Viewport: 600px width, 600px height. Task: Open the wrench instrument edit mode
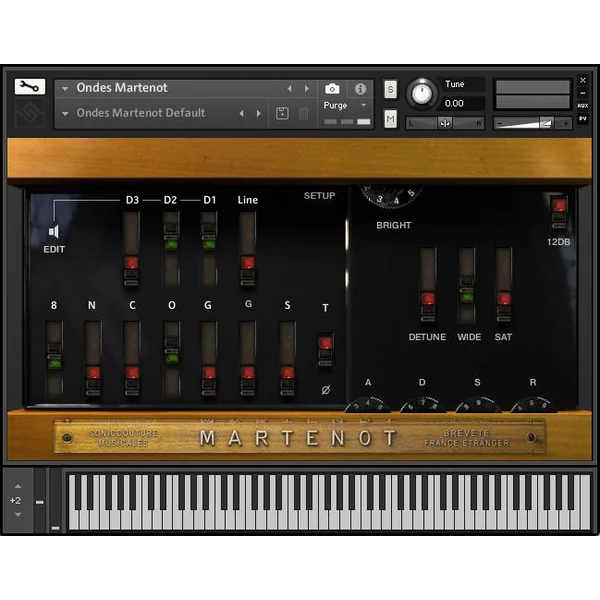pos(30,86)
